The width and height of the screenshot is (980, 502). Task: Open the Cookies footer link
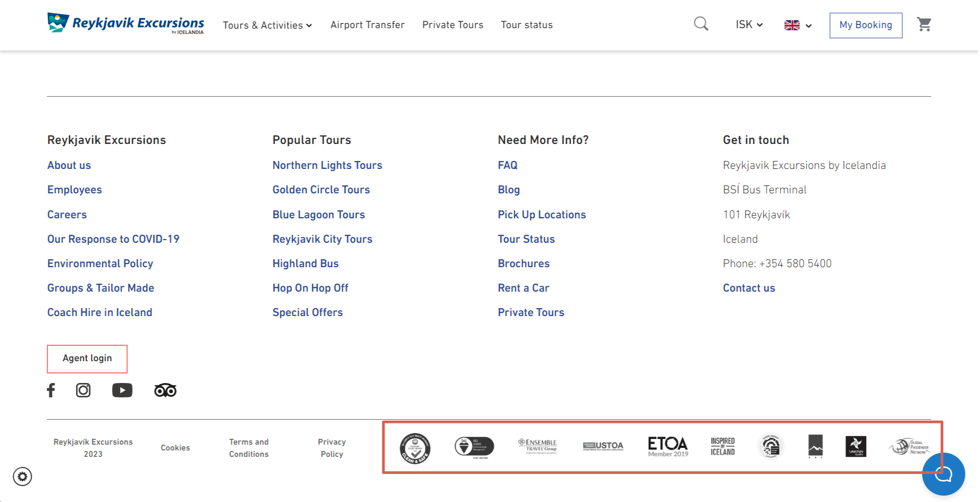point(175,448)
